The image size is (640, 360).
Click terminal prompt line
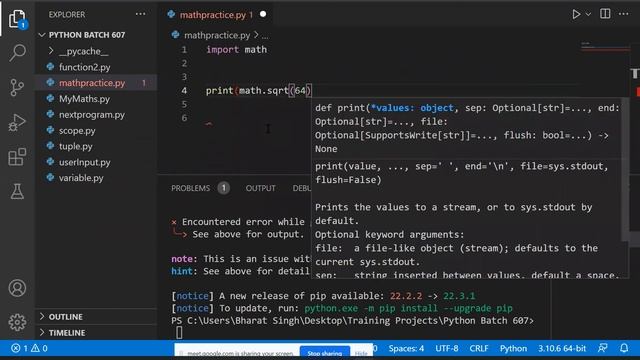(x=352, y=320)
